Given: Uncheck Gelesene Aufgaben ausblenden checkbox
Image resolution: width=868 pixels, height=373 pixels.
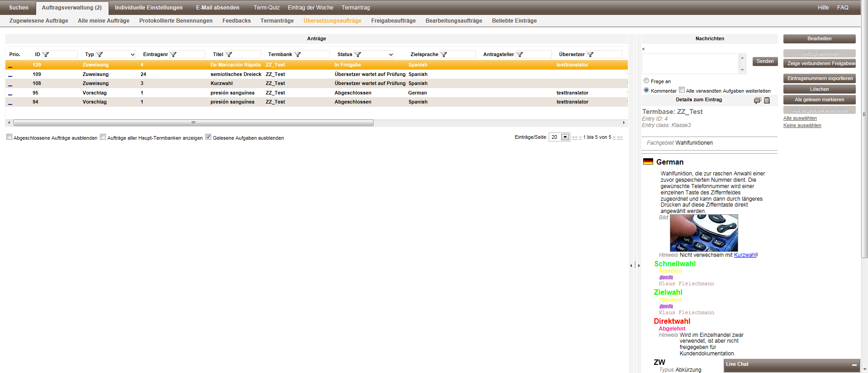Looking at the screenshot, I should coord(208,137).
